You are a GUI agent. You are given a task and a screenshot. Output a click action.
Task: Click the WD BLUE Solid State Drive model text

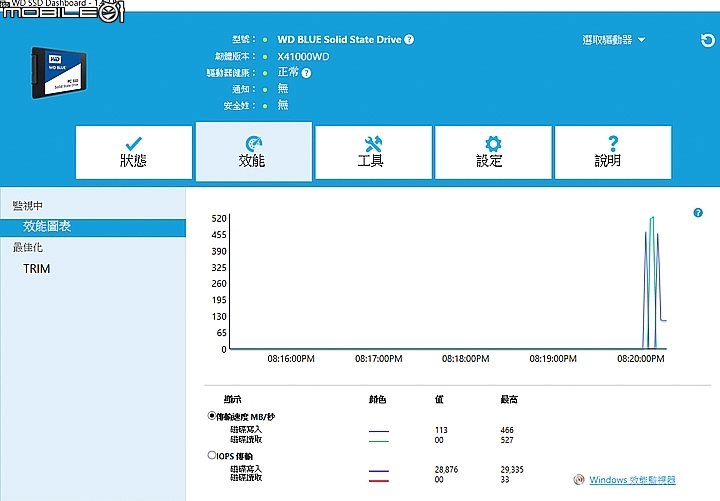tap(339, 39)
